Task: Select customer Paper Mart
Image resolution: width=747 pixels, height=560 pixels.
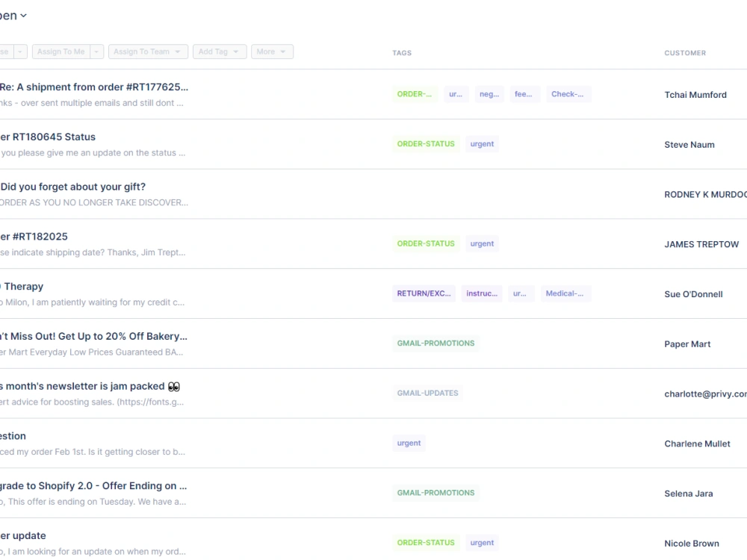Action: click(x=687, y=343)
